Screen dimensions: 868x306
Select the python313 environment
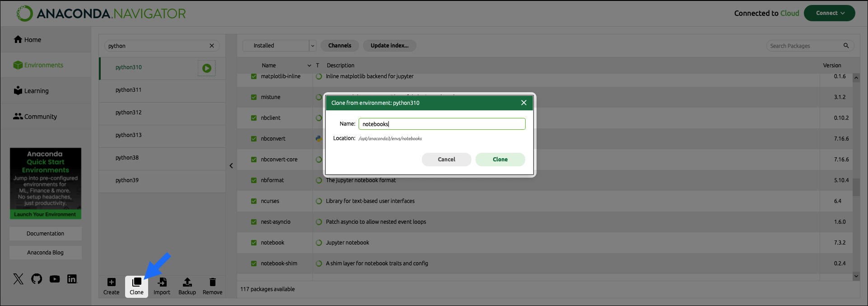(162, 135)
